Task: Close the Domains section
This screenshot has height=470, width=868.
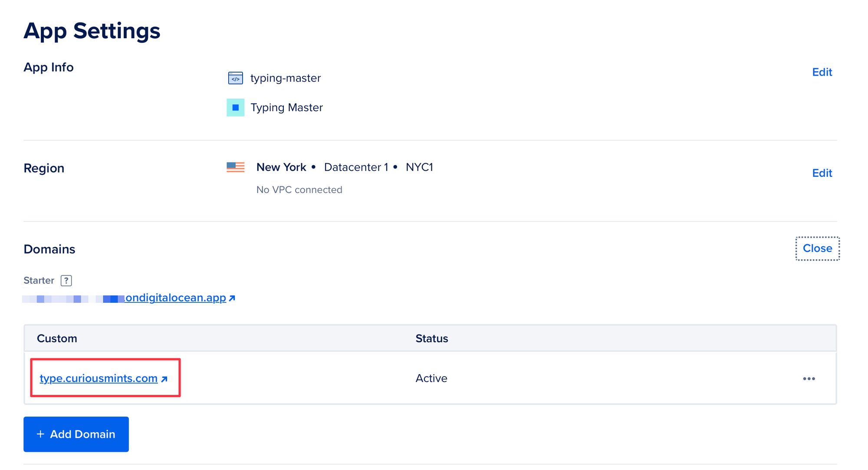Action: 817,248
